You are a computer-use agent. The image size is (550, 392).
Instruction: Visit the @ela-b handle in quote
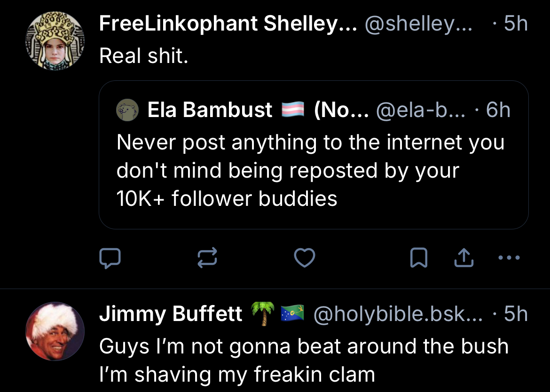click(x=421, y=110)
